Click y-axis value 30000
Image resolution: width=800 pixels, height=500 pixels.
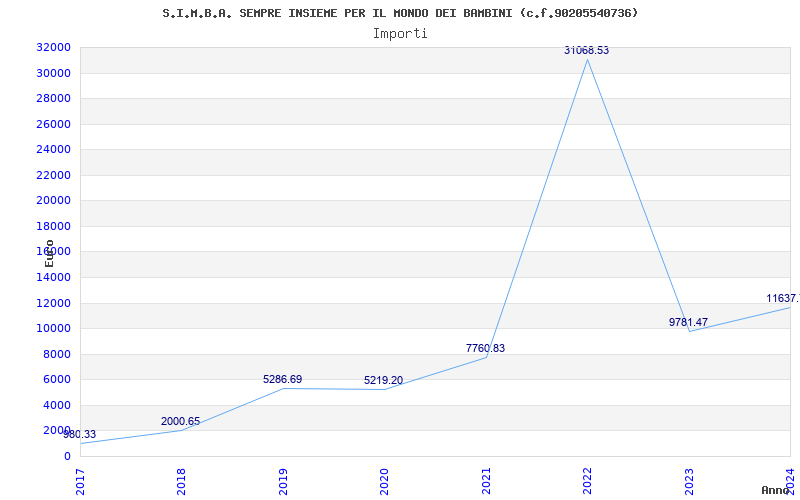click(x=54, y=73)
